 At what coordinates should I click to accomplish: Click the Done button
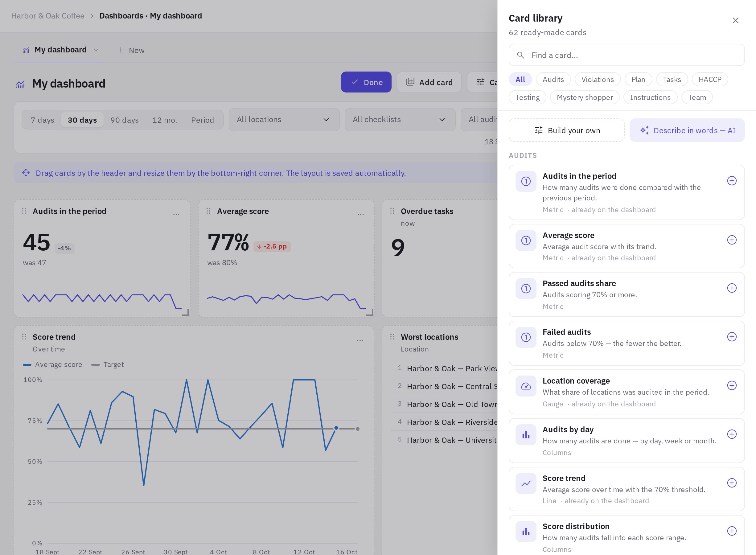coord(366,82)
